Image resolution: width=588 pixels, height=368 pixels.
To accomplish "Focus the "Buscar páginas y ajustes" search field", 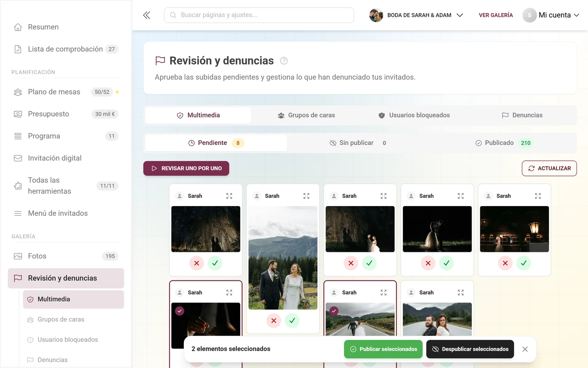I will pos(259,15).
